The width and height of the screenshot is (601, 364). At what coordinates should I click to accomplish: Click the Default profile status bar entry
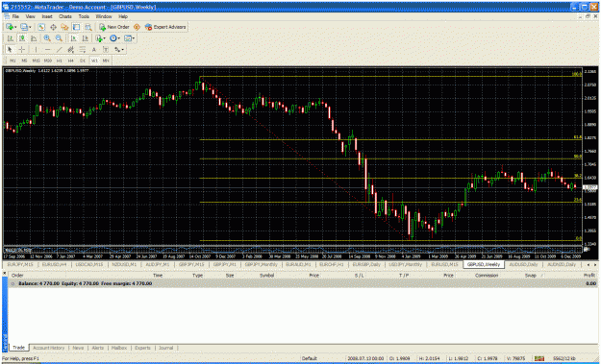(x=310, y=358)
